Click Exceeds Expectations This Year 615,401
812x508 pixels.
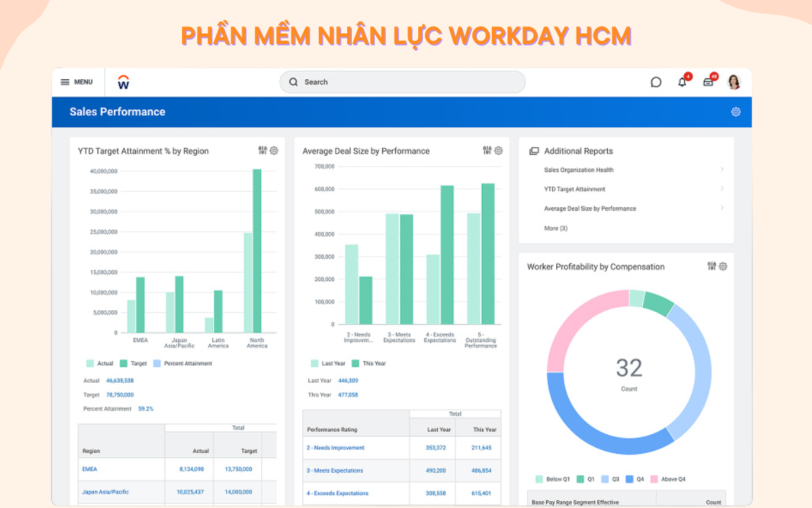click(x=482, y=493)
